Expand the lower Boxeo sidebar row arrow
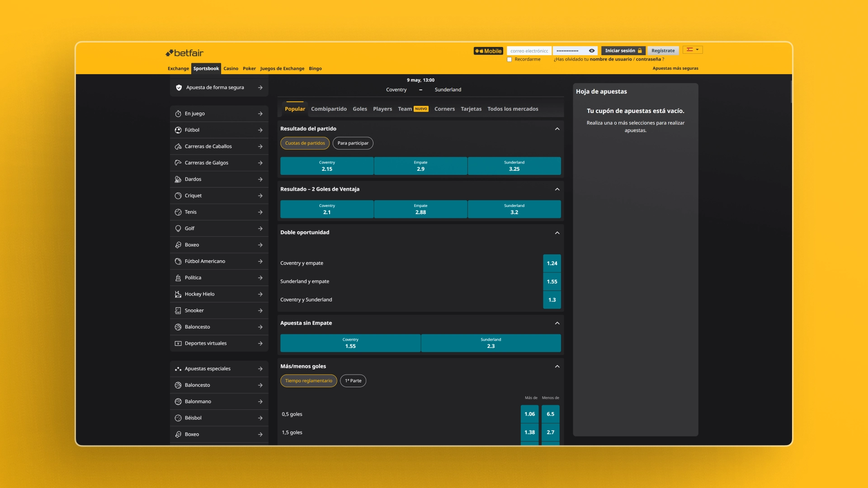 260,434
